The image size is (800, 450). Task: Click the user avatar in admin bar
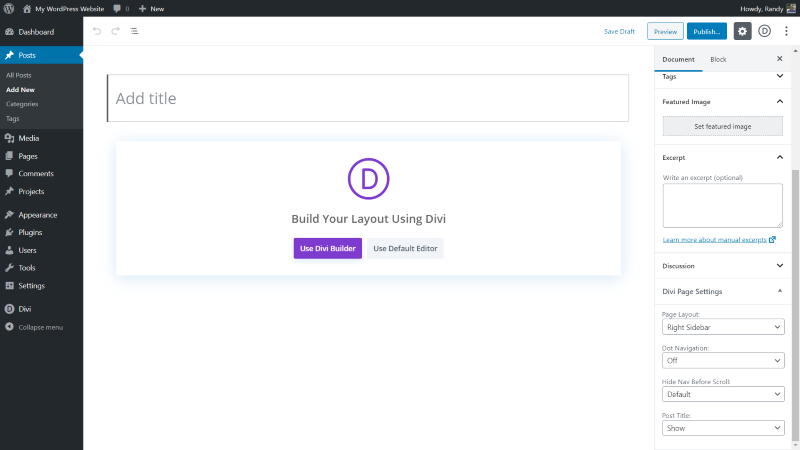pyautogui.click(x=791, y=8)
